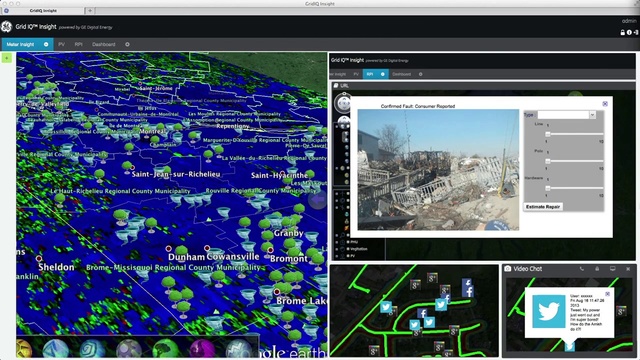Click the lock icon in top header
This screenshot has height=360, width=640.
tap(622, 32)
